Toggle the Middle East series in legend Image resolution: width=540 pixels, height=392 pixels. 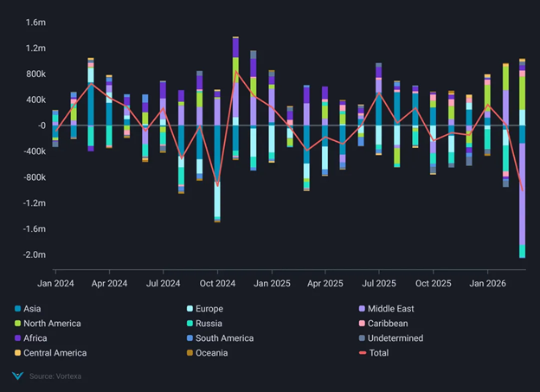[399, 309]
